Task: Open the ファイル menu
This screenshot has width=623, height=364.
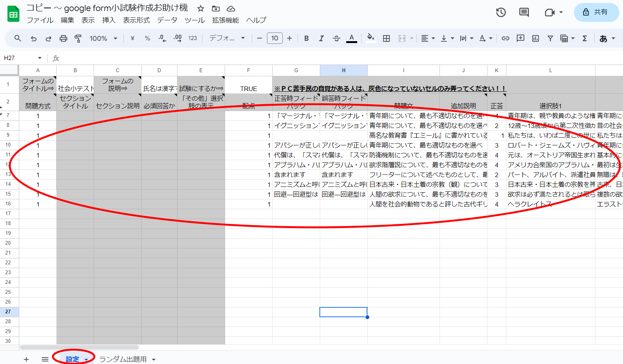Action: (40, 20)
